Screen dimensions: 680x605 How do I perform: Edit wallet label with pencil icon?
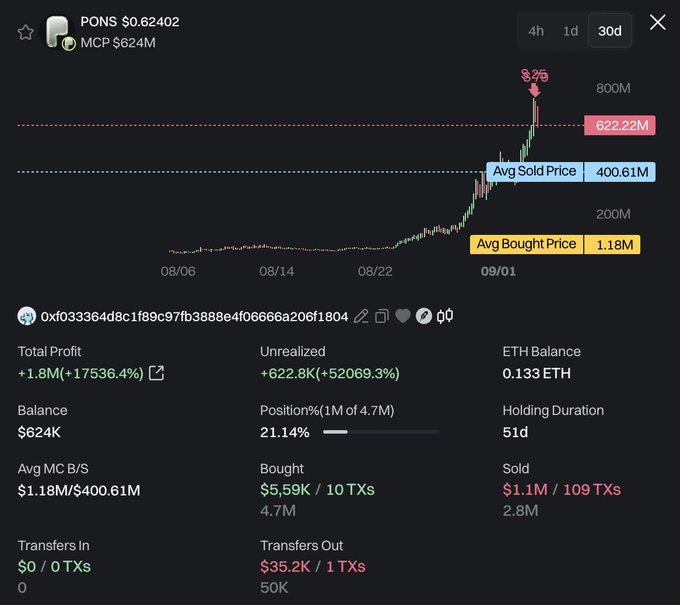[361, 316]
